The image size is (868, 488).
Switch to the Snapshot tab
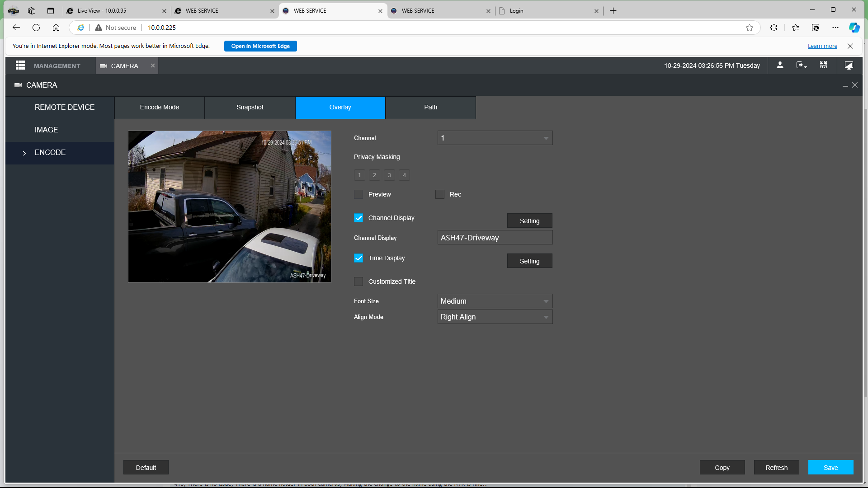[x=250, y=108]
